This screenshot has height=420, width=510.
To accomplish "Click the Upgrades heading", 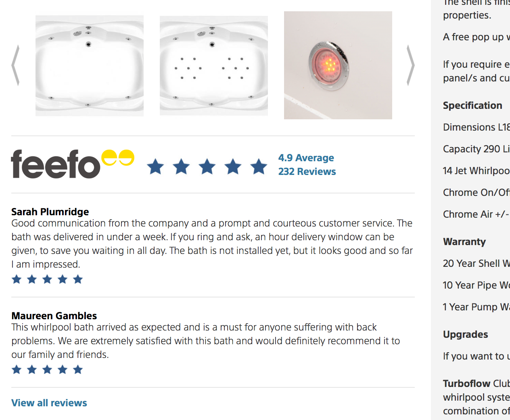I will (466, 335).
